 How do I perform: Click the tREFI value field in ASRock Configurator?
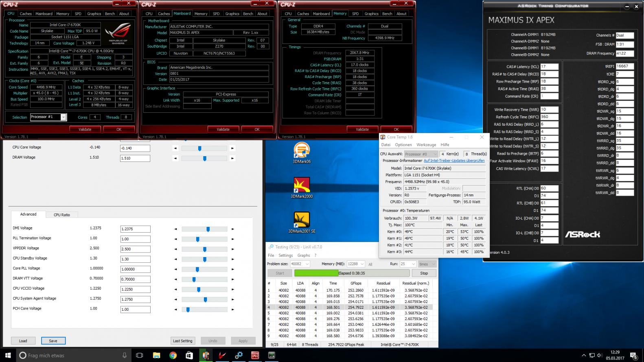click(624, 66)
